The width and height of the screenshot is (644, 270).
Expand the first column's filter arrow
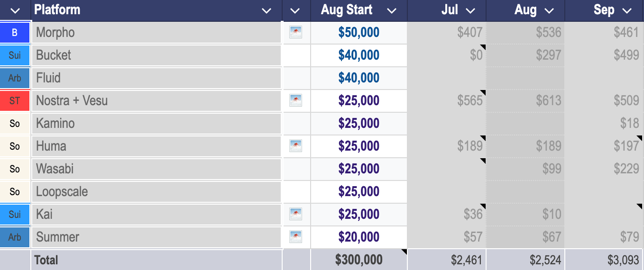[x=15, y=10]
